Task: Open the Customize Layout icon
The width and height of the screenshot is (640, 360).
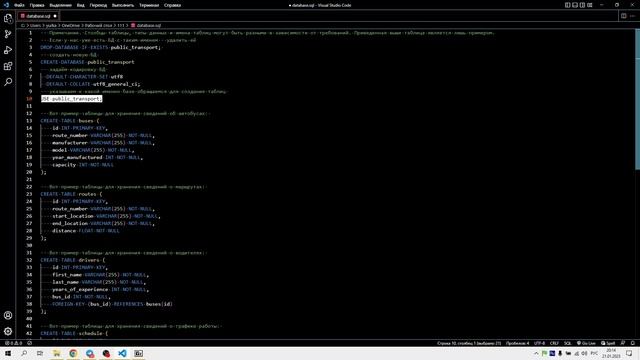Action: pos(589,5)
